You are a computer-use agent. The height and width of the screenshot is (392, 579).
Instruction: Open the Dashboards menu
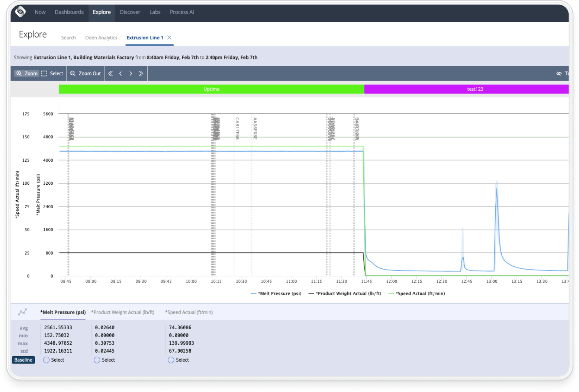[x=69, y=12]
